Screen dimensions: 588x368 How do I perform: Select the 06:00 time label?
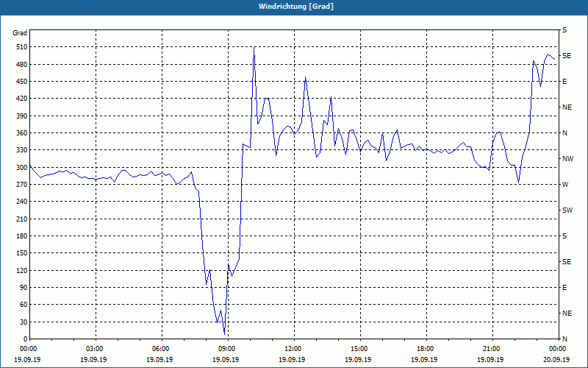(x=159, y=349)
